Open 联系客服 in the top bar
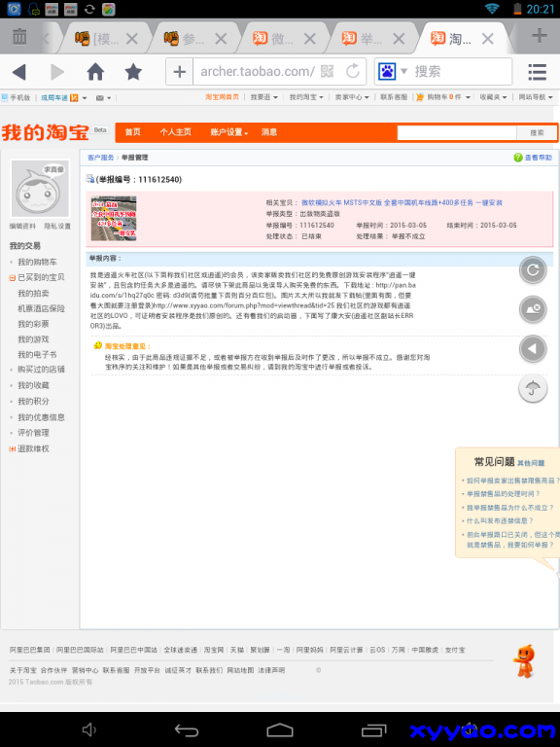The image size is (560, 747). point(394,97)
